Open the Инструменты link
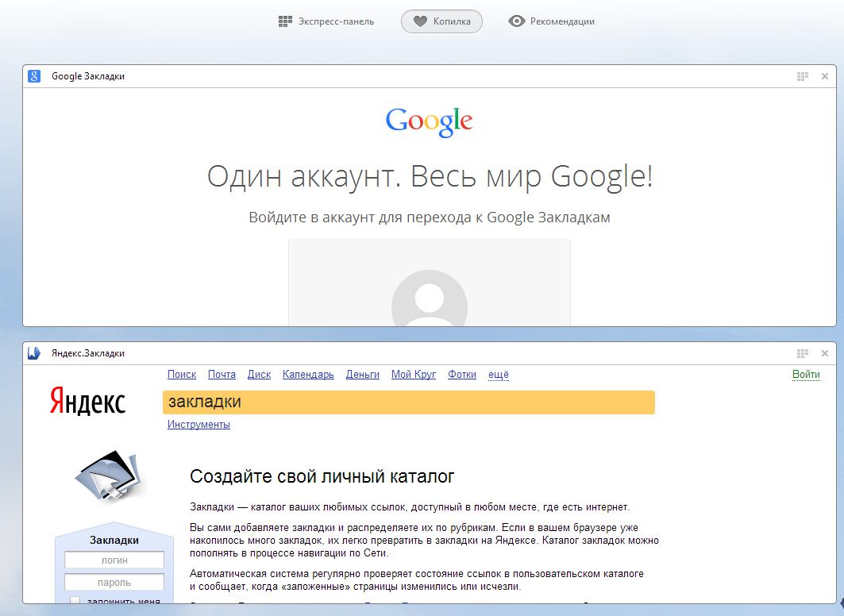This screenshot has width=844, height=616. [198, 425]
